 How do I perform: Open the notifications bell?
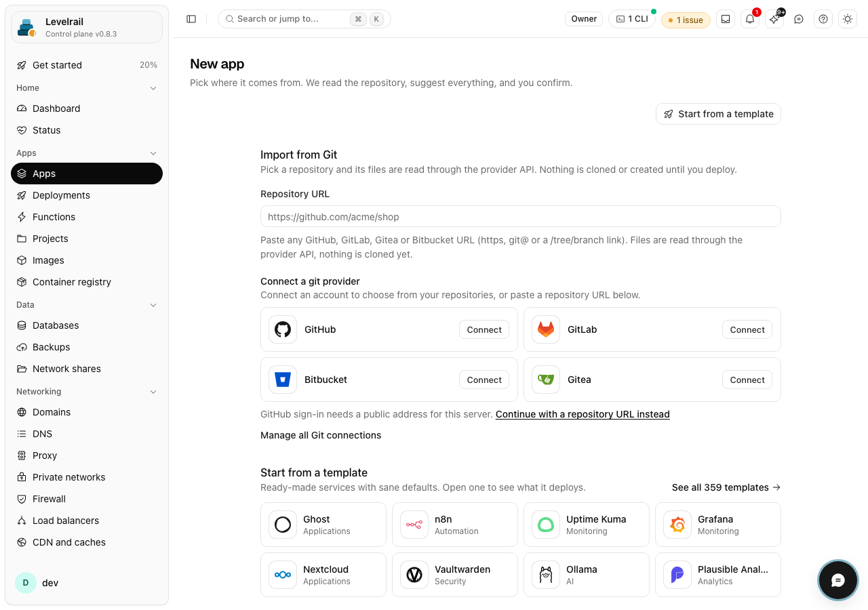click(750, 19)
